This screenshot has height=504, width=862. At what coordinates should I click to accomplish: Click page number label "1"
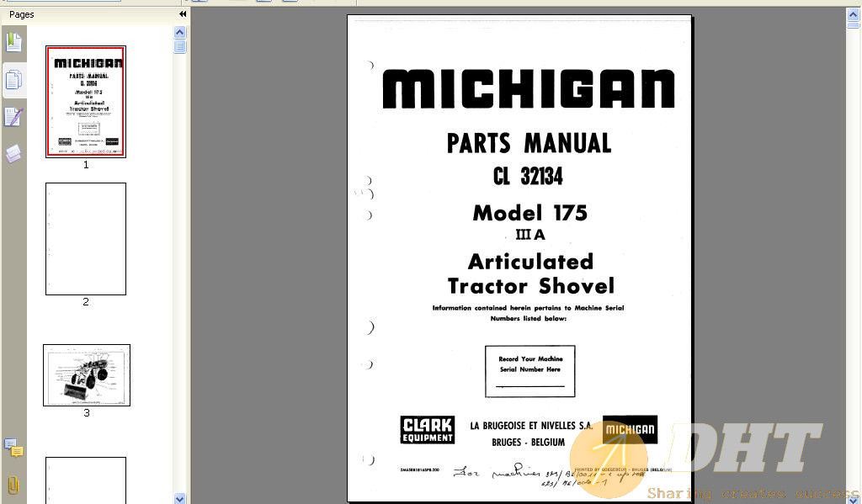[x=86, y=165]
